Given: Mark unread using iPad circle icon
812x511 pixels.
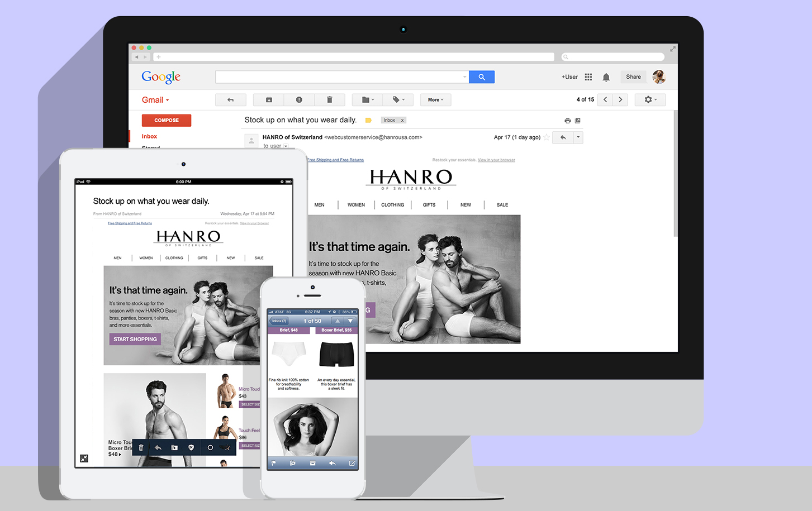Looking at the screenshot, I should click(210, 447).
